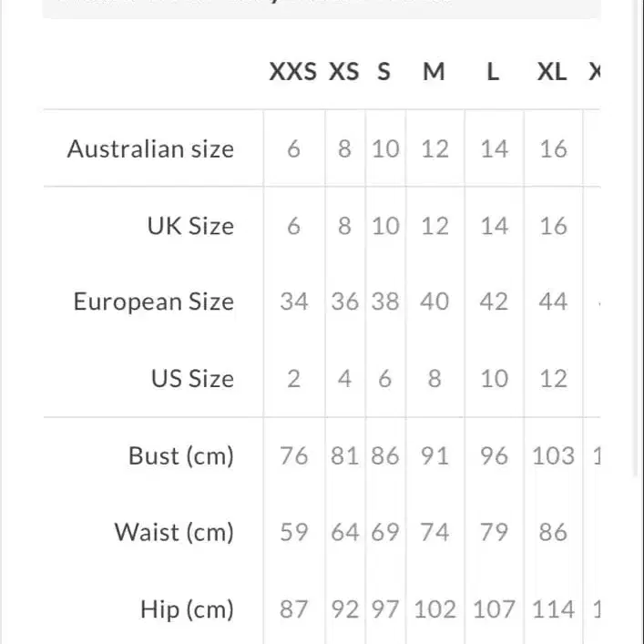Click the European Size row label

click(154, 302)
